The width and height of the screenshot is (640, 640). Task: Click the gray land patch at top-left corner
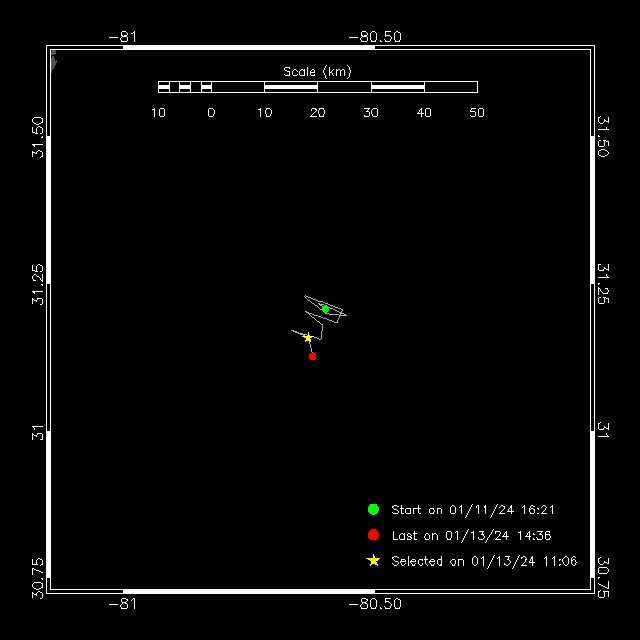[53, 60]
